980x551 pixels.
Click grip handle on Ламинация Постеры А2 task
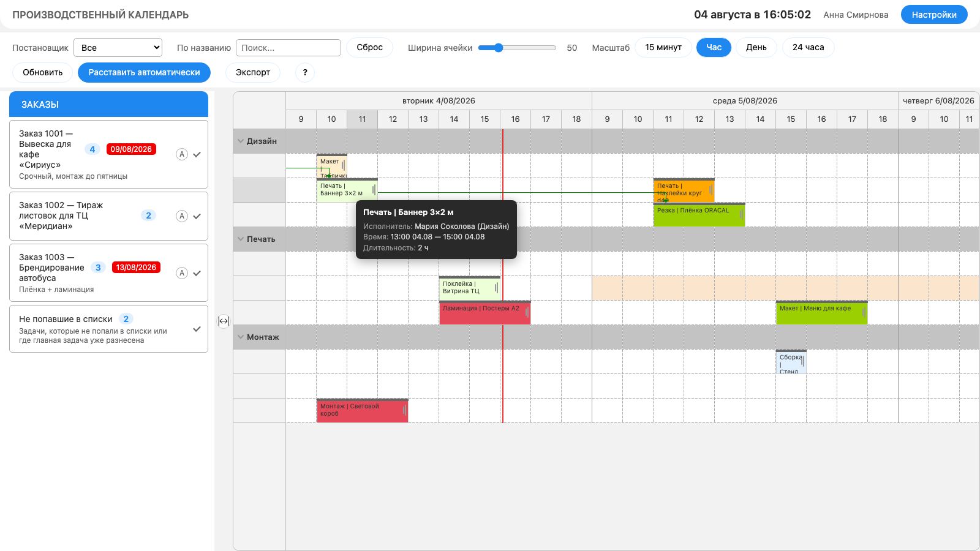527,312
